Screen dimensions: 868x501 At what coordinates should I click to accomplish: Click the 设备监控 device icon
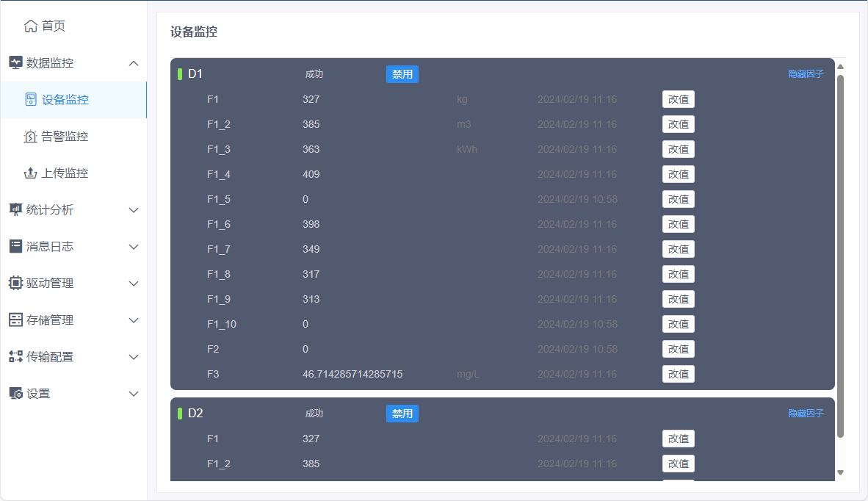tap(31, 99)
